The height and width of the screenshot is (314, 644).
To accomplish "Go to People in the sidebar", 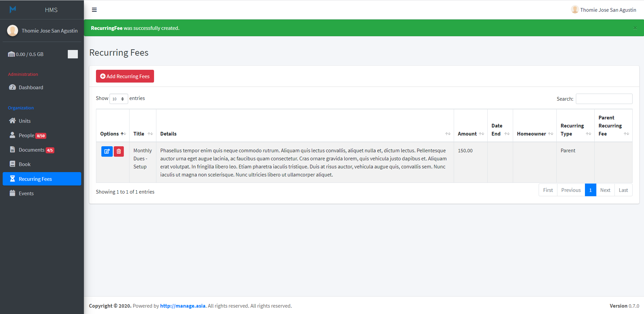I will pos(26,135).
